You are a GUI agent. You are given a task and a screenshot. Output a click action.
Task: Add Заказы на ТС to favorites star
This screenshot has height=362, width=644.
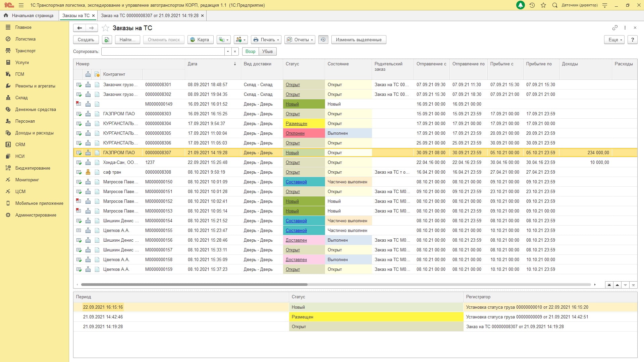point(105,28)
